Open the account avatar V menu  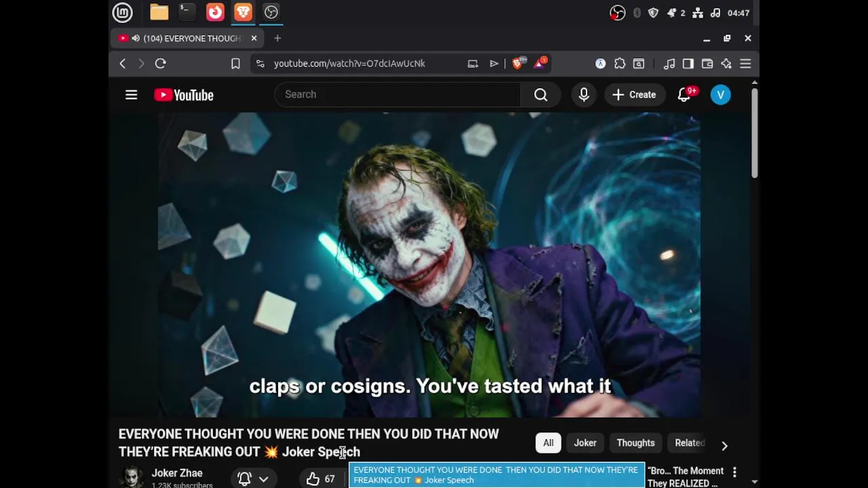(x=721, y=95)
